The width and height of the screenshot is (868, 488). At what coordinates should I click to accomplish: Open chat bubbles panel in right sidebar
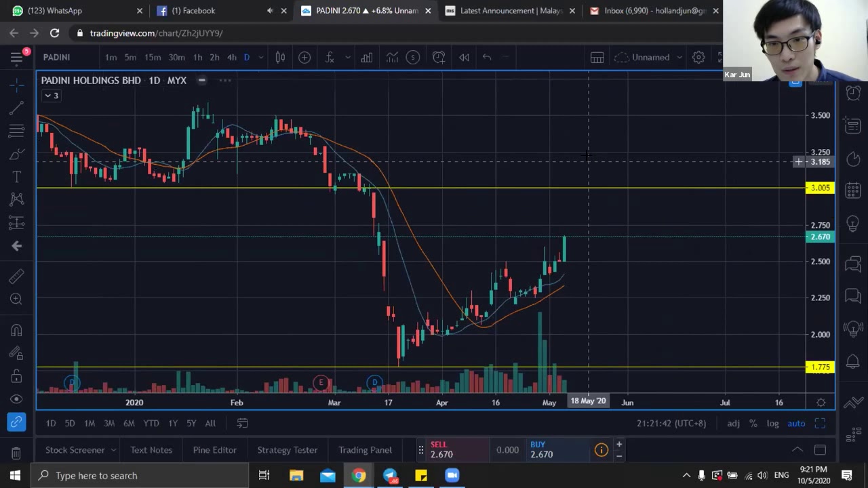pyautogui.click(x=853, y=296)
